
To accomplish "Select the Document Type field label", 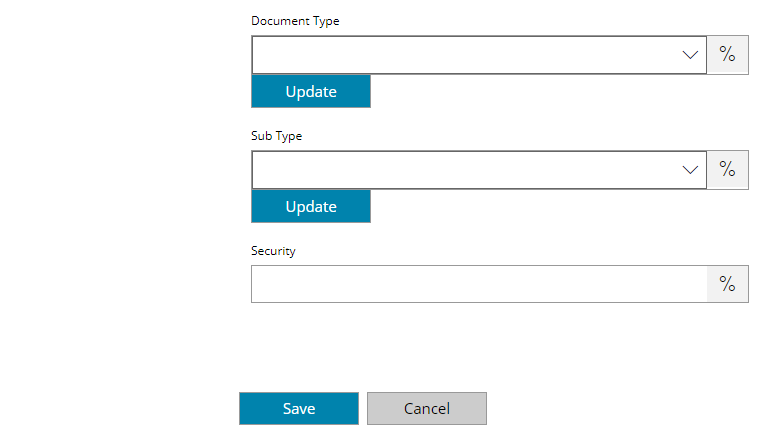I will click(x=295, y=21).
